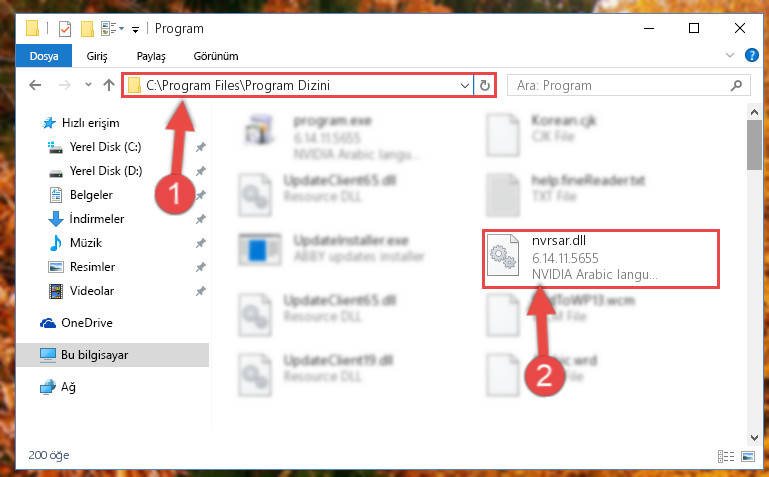Switch to the Görünüm ribbon tab
This screenshot has height=477, width=769.
click(x=216, y=56)
